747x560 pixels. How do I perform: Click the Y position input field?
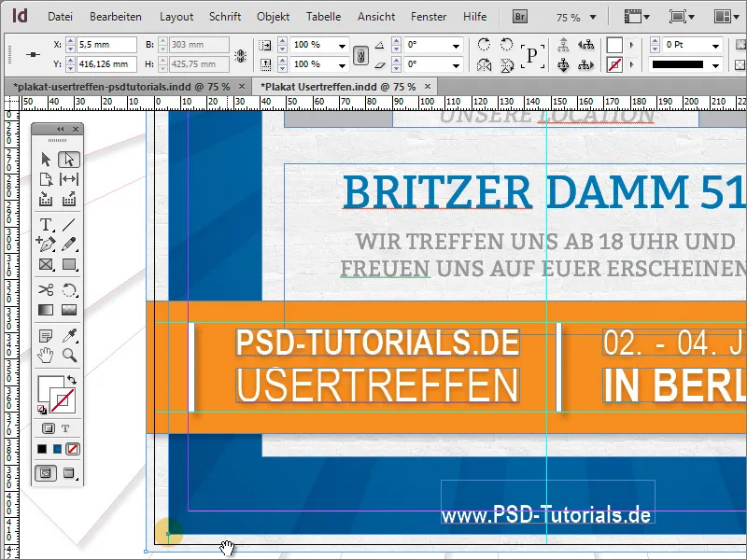107,63
